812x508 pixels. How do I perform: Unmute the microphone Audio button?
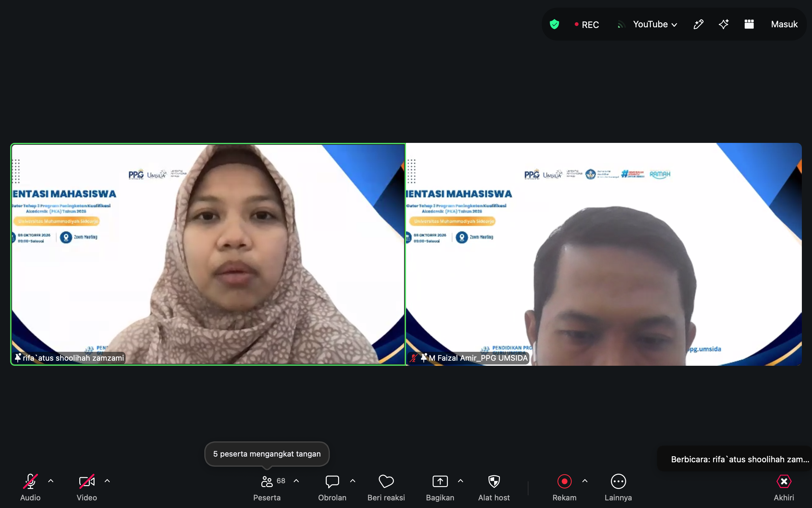pos(30,487)
